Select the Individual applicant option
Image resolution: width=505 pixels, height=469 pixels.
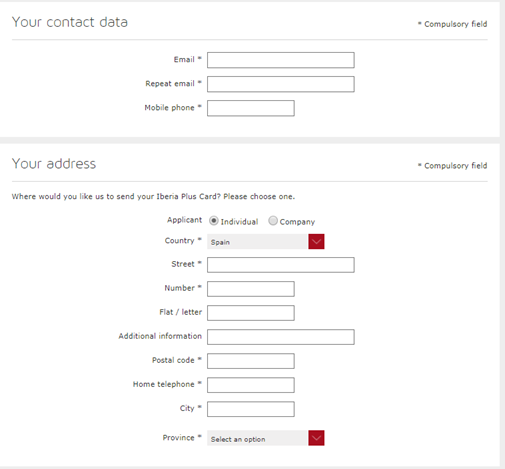(x=214, y=221)
